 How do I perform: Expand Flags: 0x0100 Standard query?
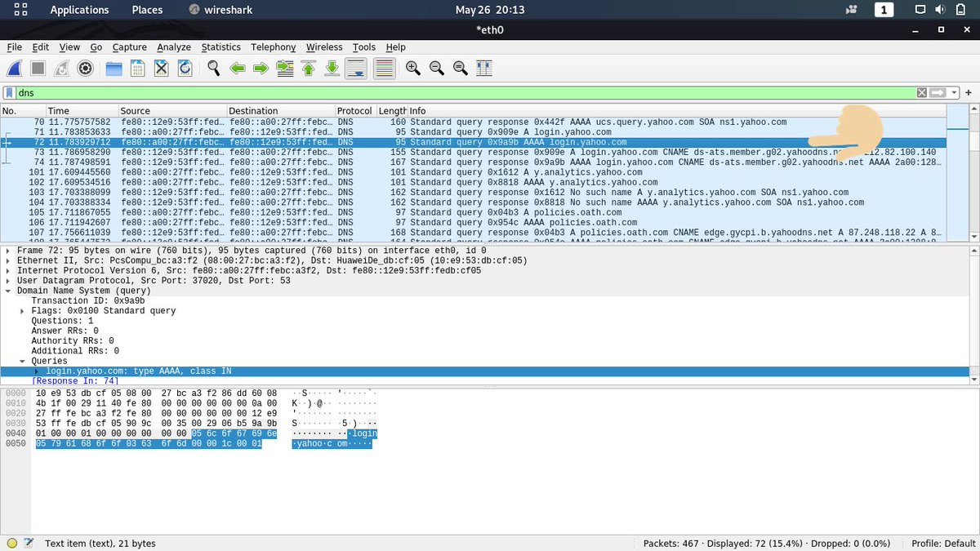pos(22,311)
